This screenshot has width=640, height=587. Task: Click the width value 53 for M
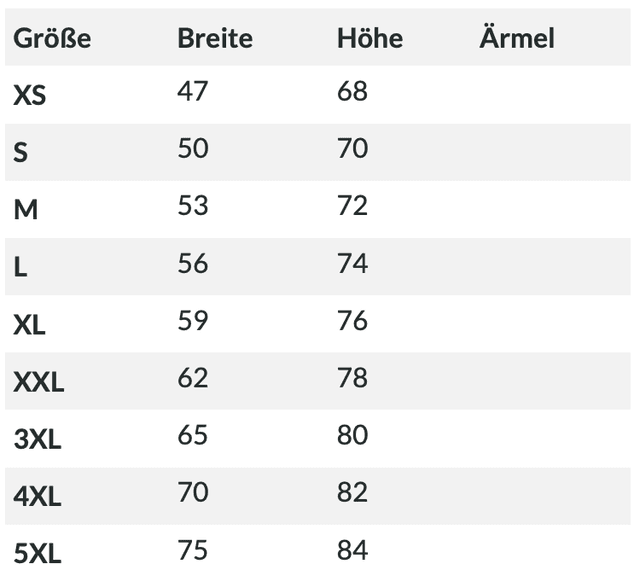[193, 205]
